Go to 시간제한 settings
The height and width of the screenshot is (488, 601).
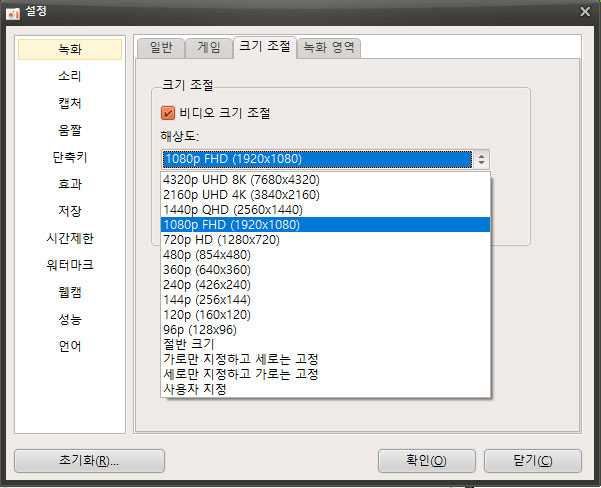70,238
